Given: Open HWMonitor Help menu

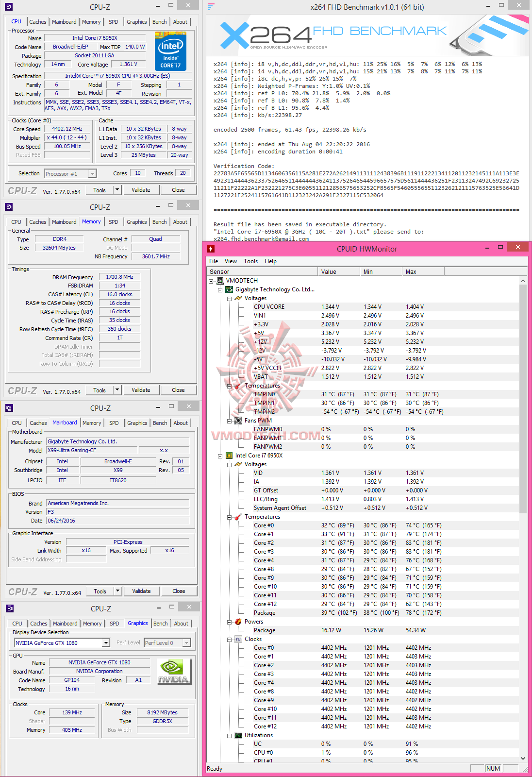Looking at the screenshot, I should click(270, 261).
